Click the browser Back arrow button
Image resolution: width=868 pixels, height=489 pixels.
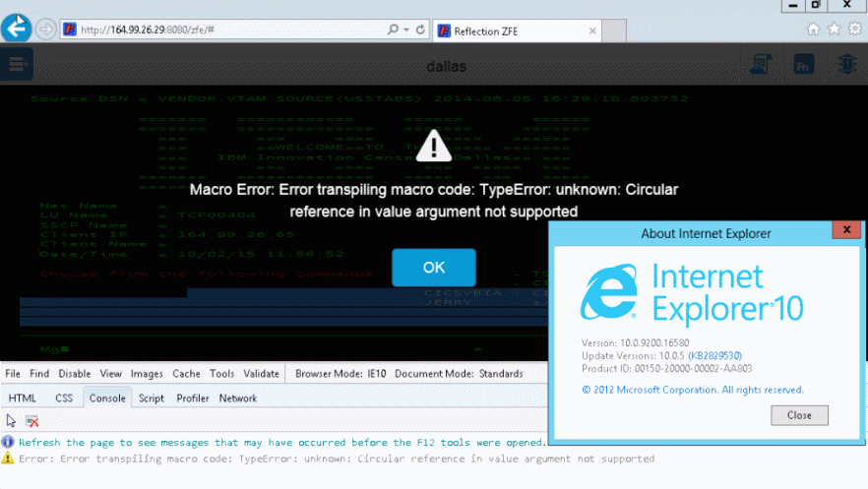click(16, 28)
